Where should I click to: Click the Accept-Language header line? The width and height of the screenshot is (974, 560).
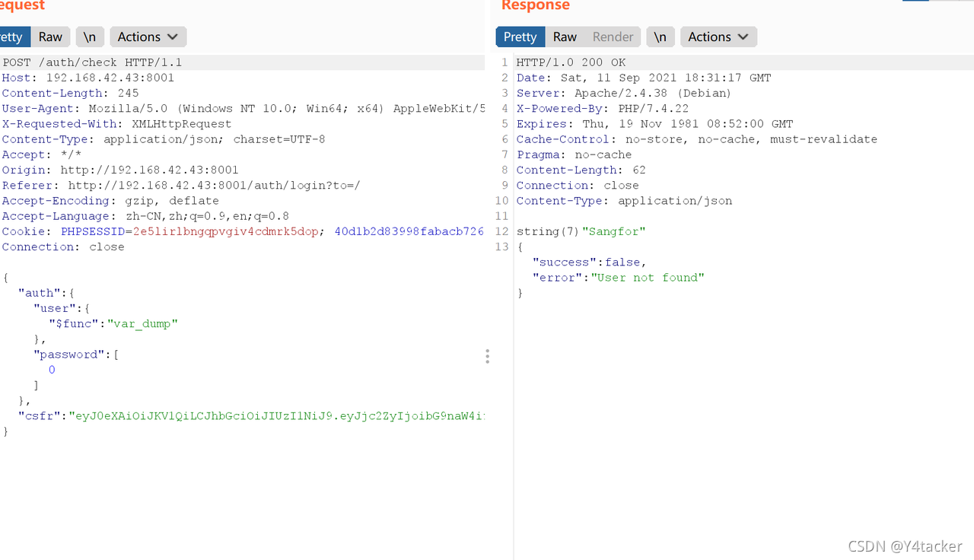(145, 216)
